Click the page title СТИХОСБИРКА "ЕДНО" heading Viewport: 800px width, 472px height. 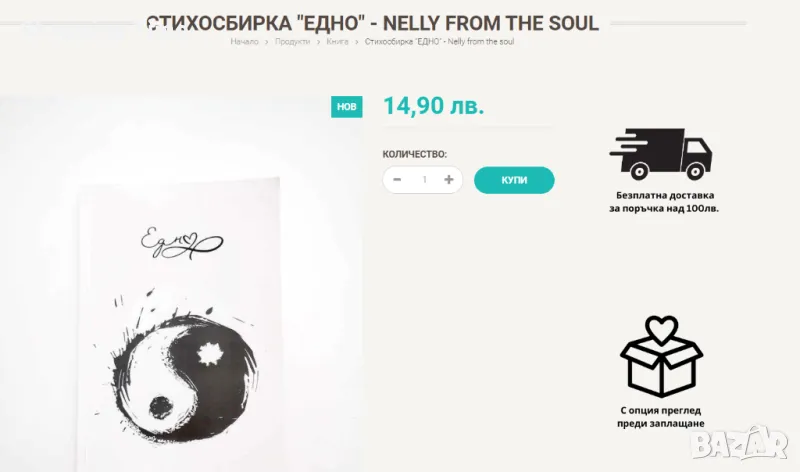point(372,22)
